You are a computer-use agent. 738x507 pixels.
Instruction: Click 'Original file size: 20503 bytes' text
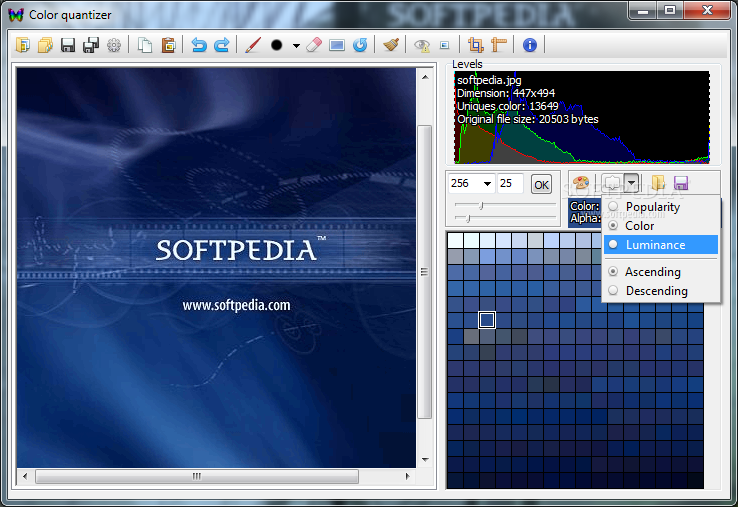[528, 120]
